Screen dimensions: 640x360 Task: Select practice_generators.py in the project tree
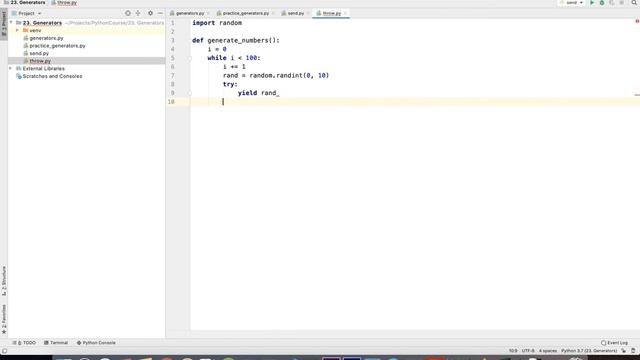pos(57,46)
